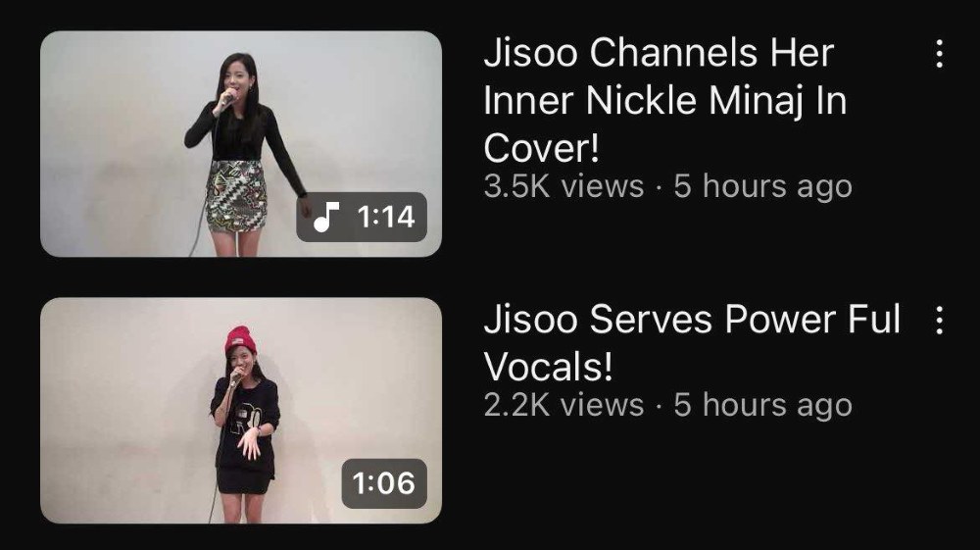Click the 1:14 duration badge

[x=362, y=217]
